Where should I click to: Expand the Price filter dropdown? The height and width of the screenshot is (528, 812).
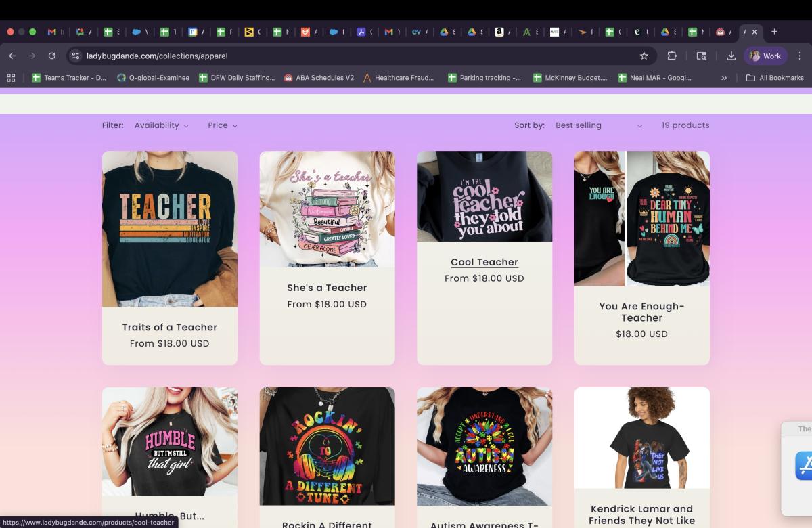click(223, 125)
